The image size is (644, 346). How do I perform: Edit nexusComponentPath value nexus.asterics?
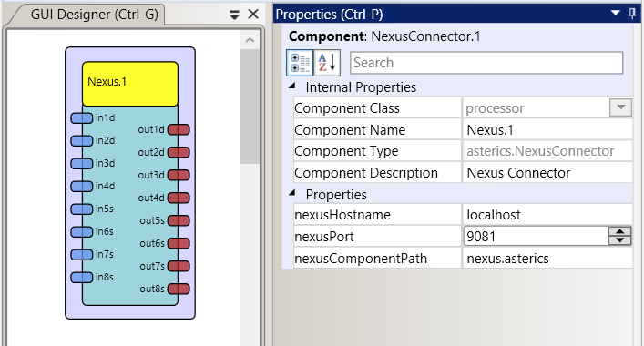pyautogui.click(x=547, y=259)
